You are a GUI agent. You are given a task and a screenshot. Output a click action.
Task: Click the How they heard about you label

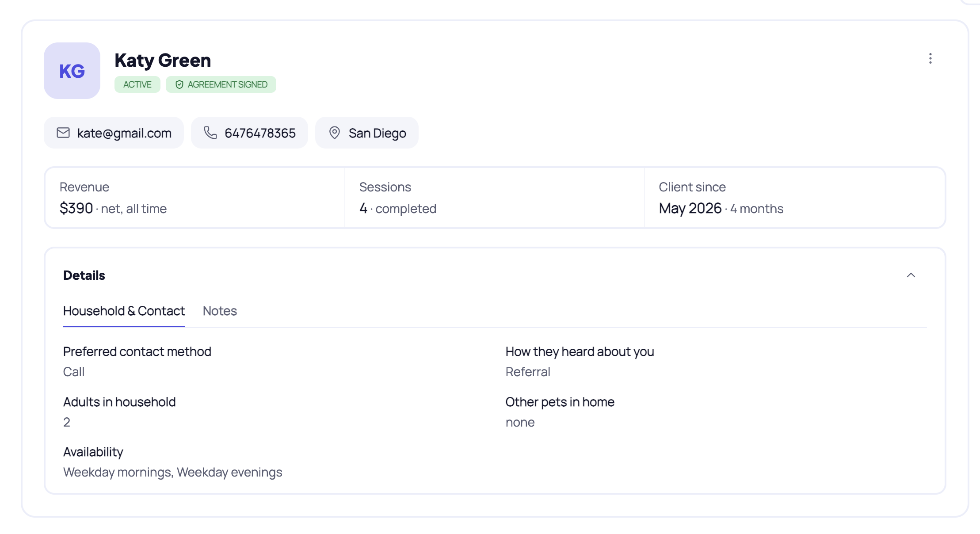click(580, 351)
